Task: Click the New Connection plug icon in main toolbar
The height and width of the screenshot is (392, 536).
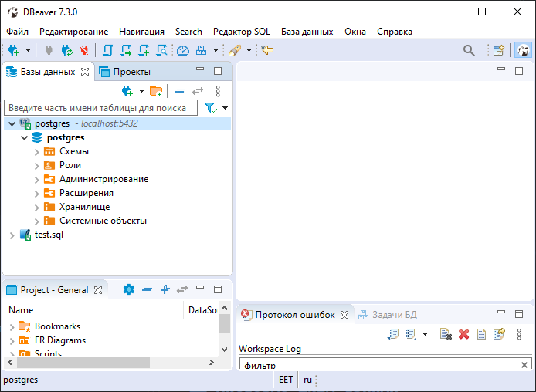Action: (x=14, y=50)
